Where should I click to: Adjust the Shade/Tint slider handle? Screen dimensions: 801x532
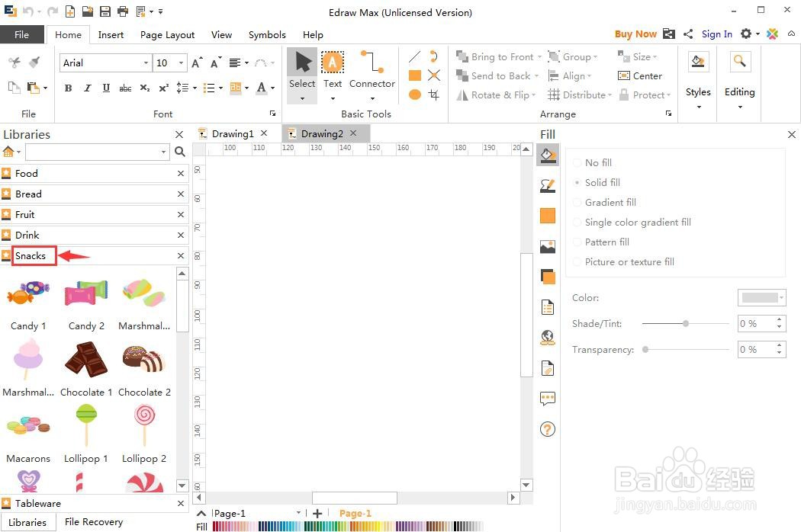click(x=686, y=323)
